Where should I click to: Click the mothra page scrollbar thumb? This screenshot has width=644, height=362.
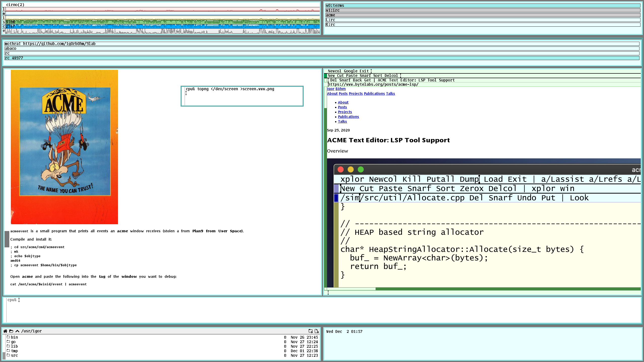tap(7, 239)
